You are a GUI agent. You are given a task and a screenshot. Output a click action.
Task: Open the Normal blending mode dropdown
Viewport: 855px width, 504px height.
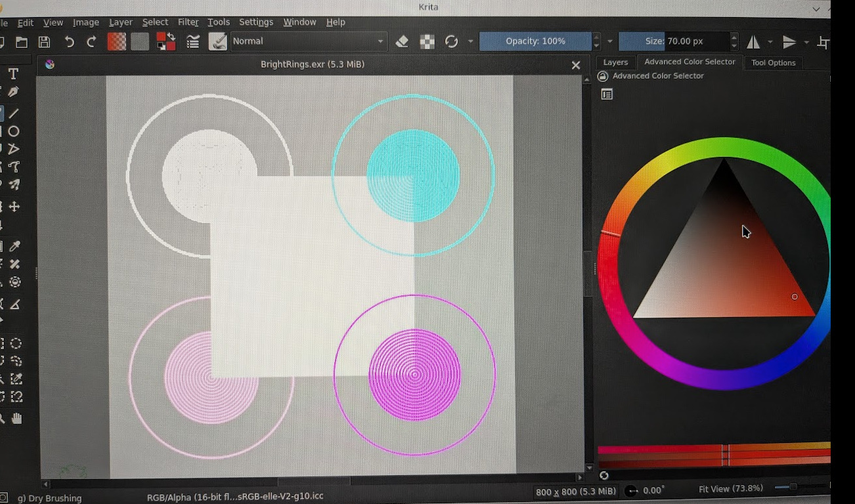coord(309,41)
